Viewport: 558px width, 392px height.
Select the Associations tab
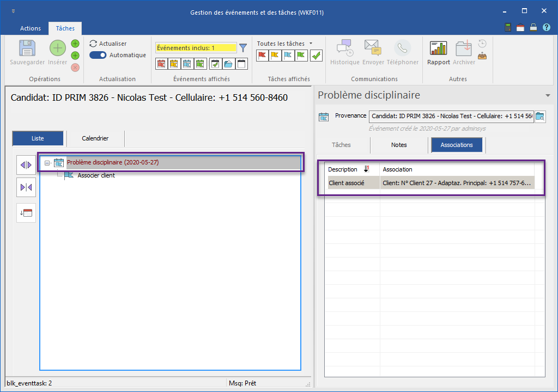tap(457, 145)
